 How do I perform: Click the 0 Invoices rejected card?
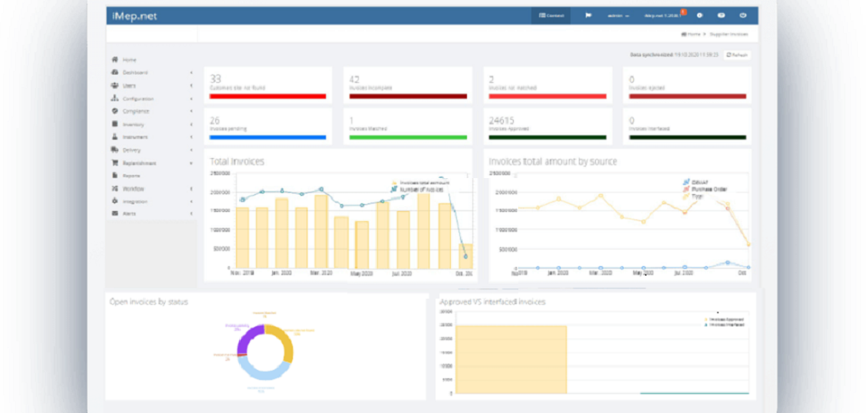[687, 84]
